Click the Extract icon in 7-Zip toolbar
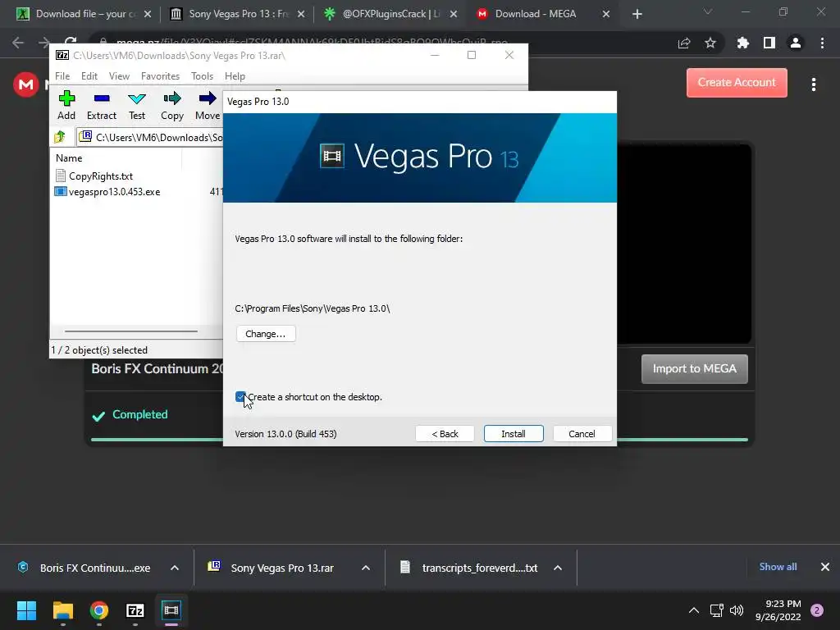Screen dimensions: 840x630 coord(101,98)
